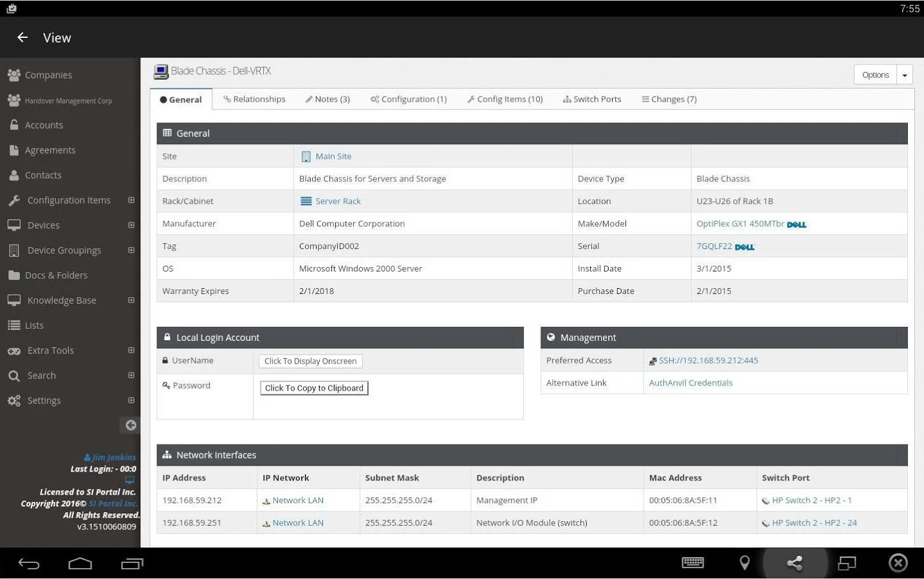Screen dimensions: 924x579
Task: Expand Knowledge Base plus box
Action: point(131,300)
